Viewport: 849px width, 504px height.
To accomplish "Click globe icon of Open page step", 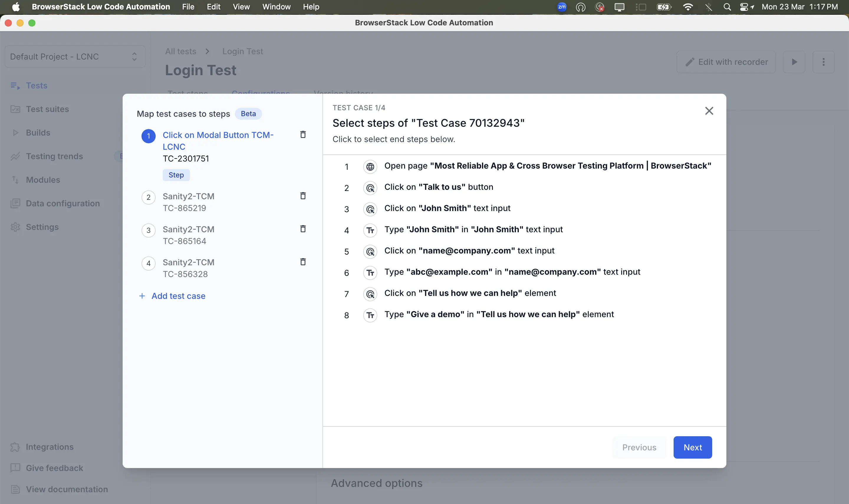I will (370, 167).
